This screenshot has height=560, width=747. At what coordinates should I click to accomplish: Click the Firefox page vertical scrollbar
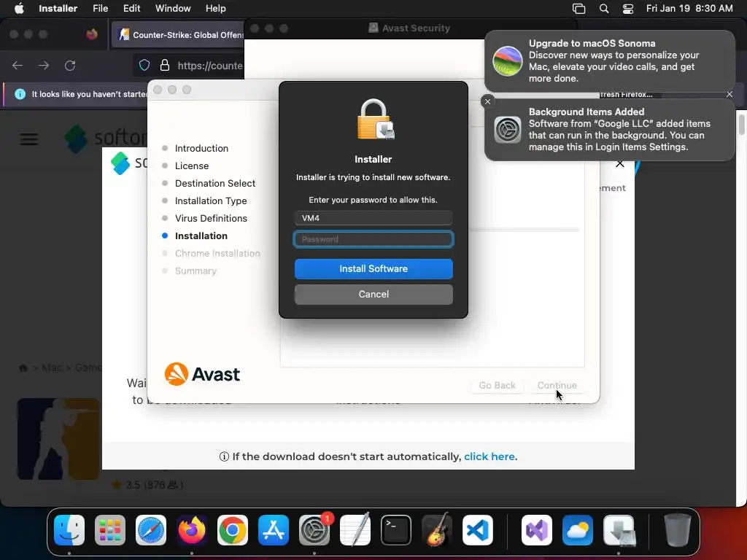741,123
